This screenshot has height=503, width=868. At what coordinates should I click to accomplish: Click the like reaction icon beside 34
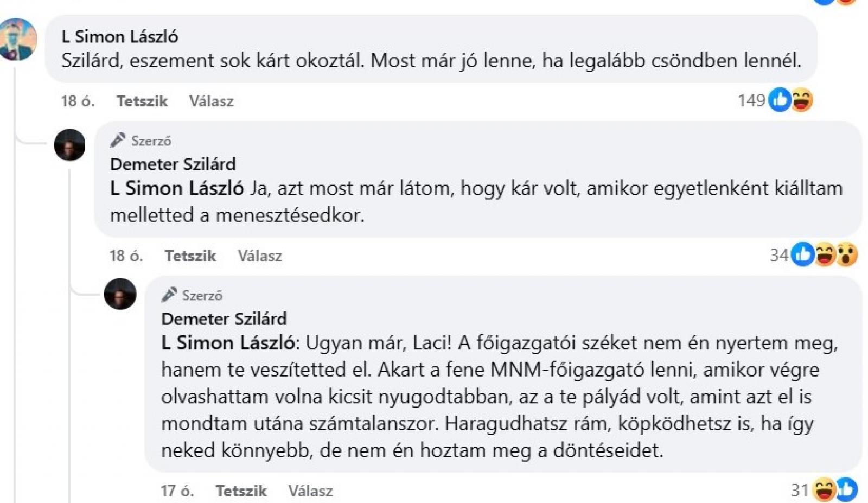click(802, 254)
